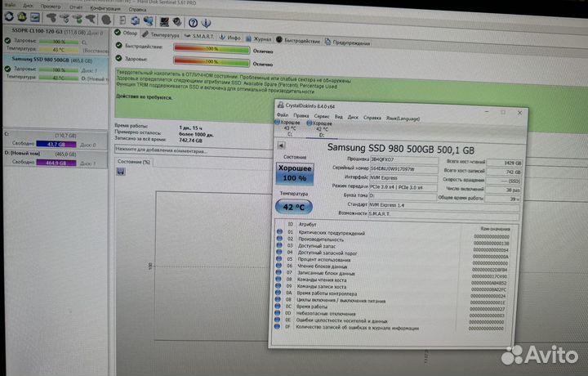Open Просмотр menu in Hard Disk Sentinel

pyautogui.click(x=51, y=7)
